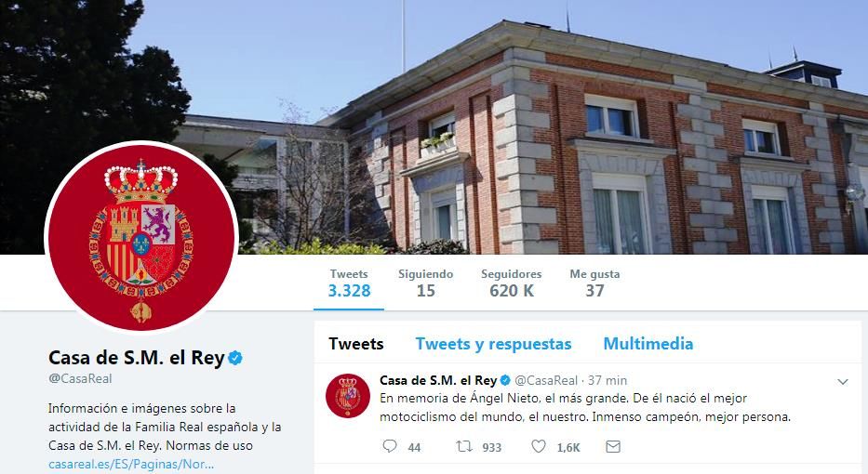Expand the tweet options chevron
This screenshot has width=868, height=474.
(843, 382)
